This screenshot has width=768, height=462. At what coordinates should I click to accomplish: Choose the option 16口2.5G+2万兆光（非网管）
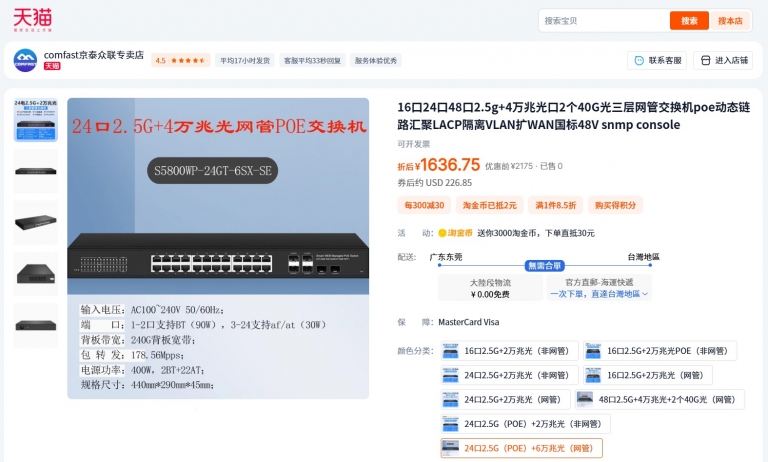[509, 351]
